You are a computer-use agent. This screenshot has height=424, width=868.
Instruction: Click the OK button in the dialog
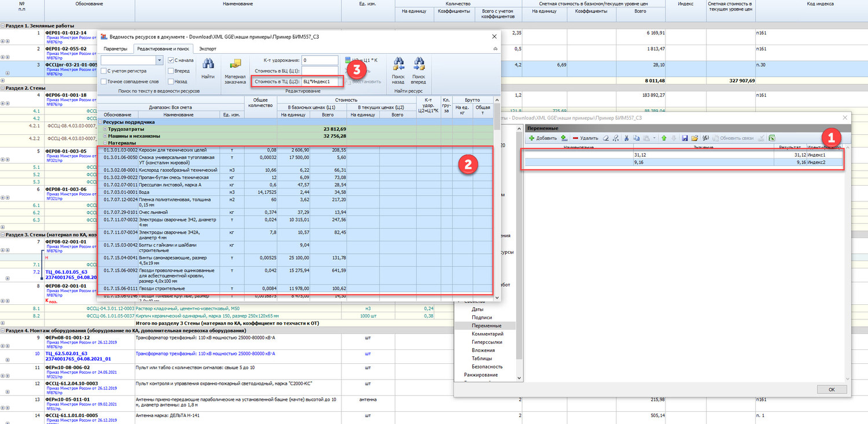coord(831,389)
